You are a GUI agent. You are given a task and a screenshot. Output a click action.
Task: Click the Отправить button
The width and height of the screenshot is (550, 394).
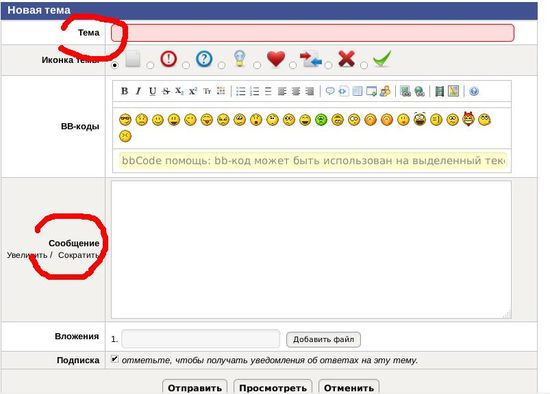[195, 387]
